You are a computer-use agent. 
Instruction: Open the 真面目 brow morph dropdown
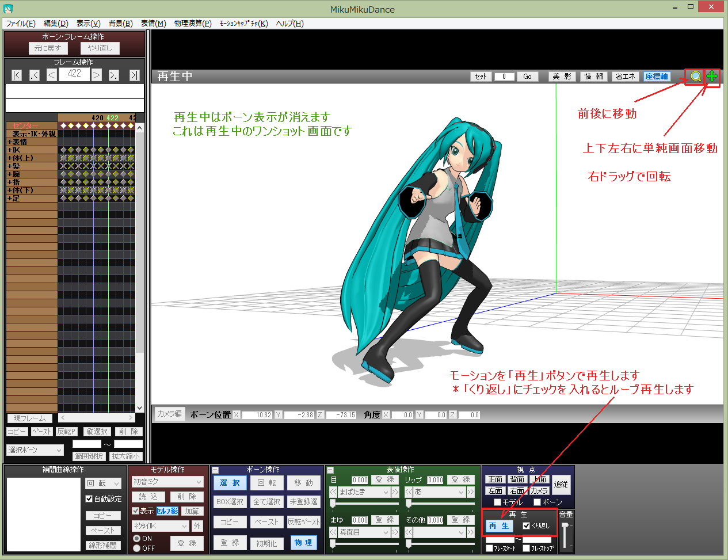(364, 532)
